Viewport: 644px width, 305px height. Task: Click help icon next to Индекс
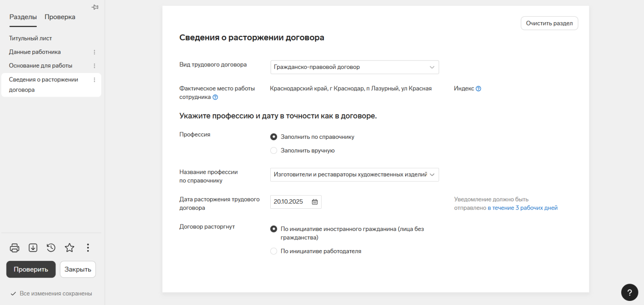coord(478,89)
